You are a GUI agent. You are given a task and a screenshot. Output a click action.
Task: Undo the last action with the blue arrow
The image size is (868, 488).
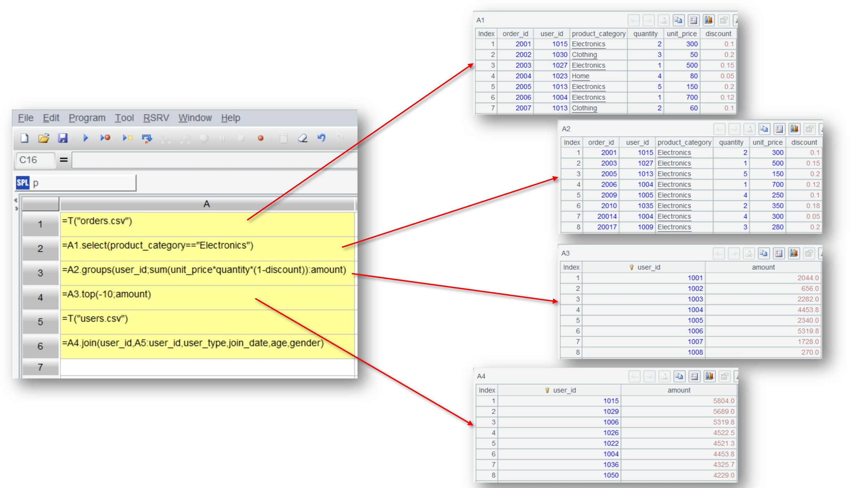pos(322,138)
